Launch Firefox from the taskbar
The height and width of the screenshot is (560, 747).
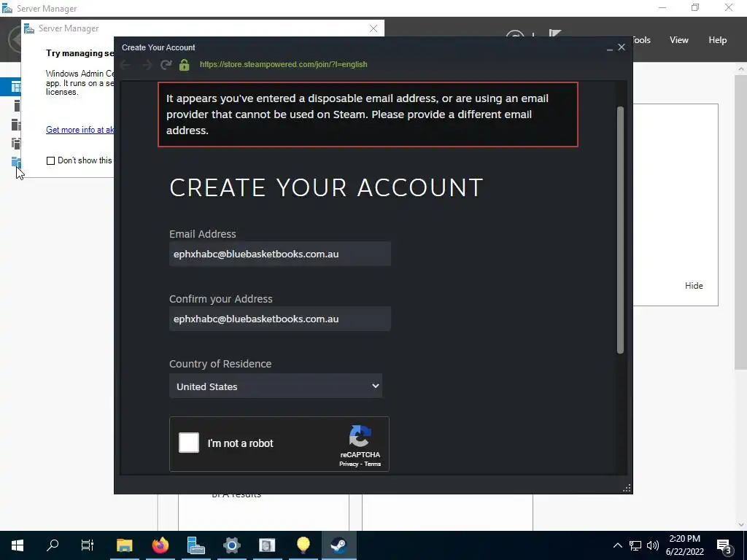pos(160,545)
